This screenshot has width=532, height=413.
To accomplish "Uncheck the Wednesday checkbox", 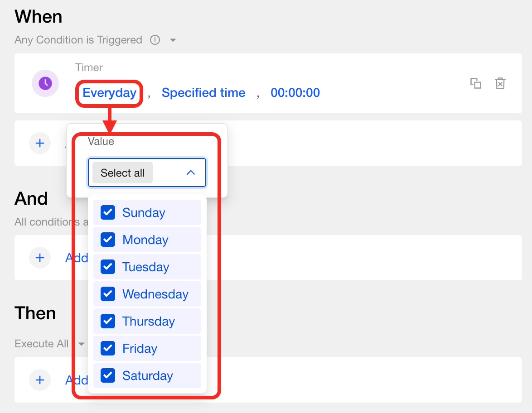I will 108,294.
